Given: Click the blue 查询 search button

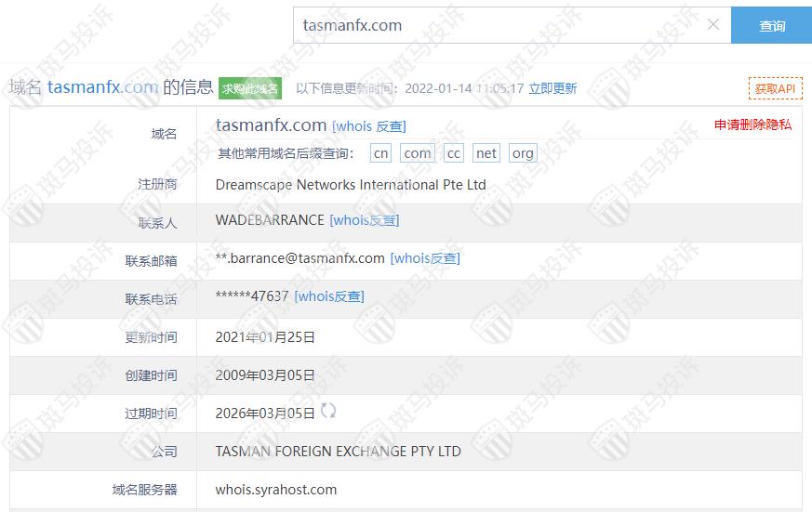Looking at the screenshot, I should pos(772,25).
